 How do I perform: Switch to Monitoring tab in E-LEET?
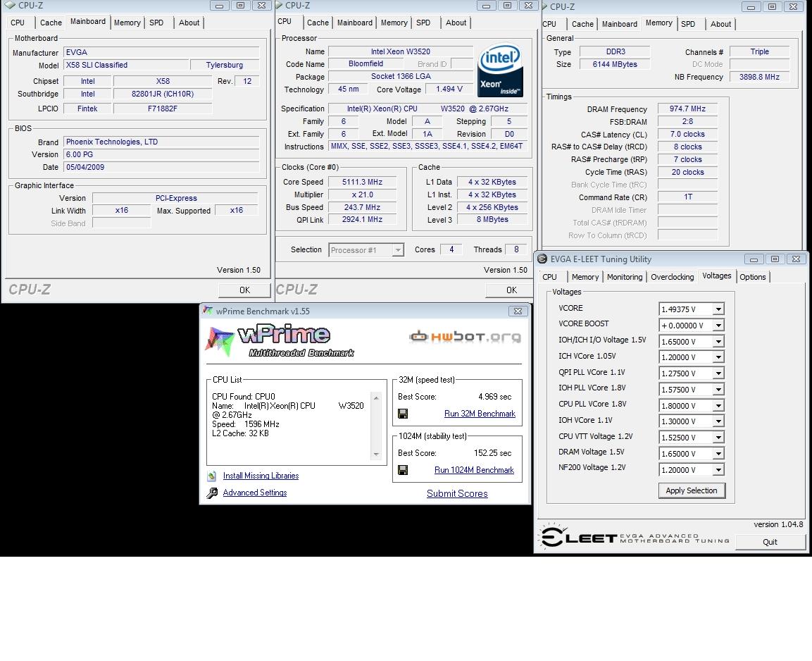[625, 277]
